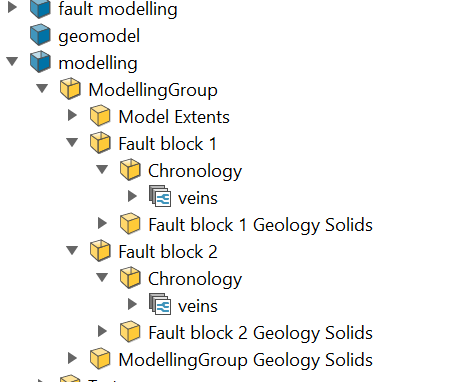Click Chronology cube icon under Fault block 1
Screen dimensions: 459x382
coord(130,170)
